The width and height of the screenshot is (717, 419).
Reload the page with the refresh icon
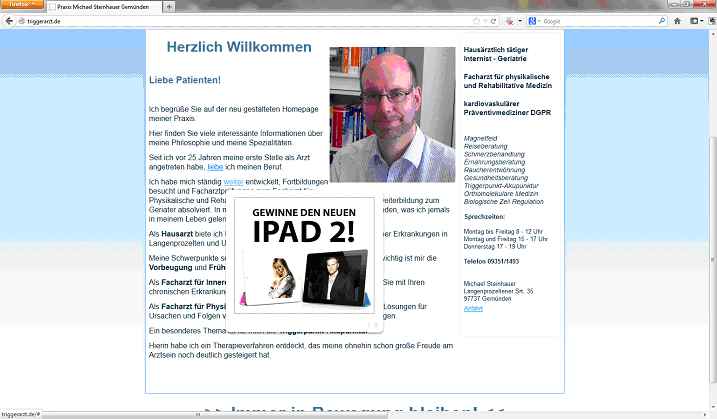point(493,21)
